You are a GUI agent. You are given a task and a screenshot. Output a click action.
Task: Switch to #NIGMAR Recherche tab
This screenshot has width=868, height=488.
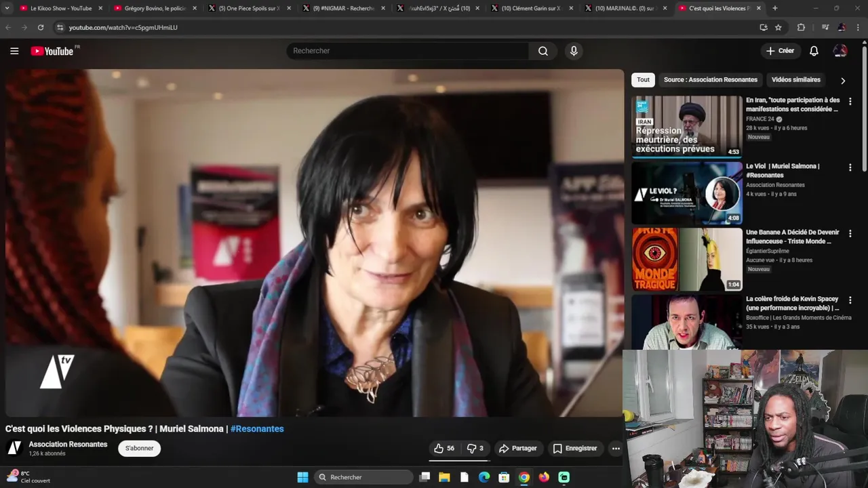tap(343, 8)
